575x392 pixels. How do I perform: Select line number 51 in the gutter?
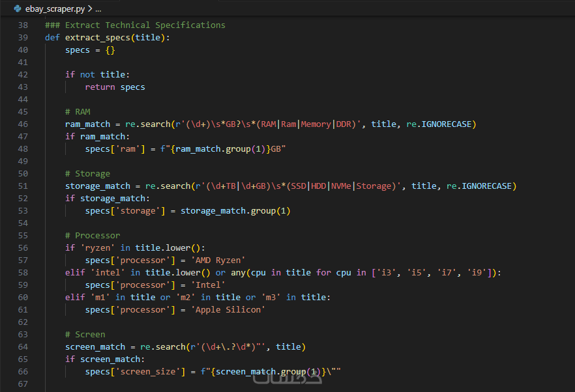[x=23, y=186]
